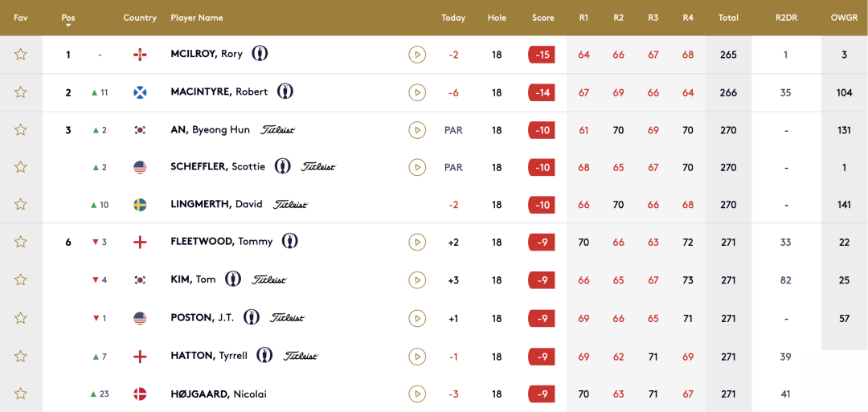Sort leaderboard by the Pos column arrow
This screenshot has height=412, width=868.
(68, 25)
